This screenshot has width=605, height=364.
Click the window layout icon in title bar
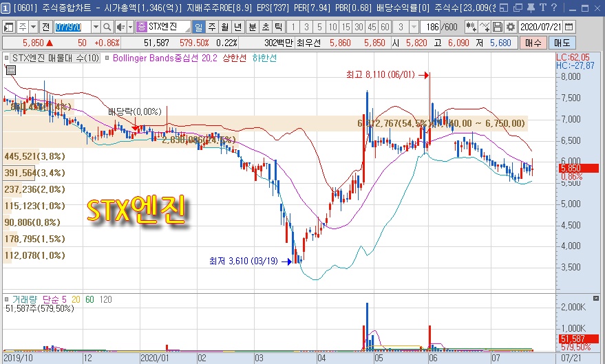point(504,8)
